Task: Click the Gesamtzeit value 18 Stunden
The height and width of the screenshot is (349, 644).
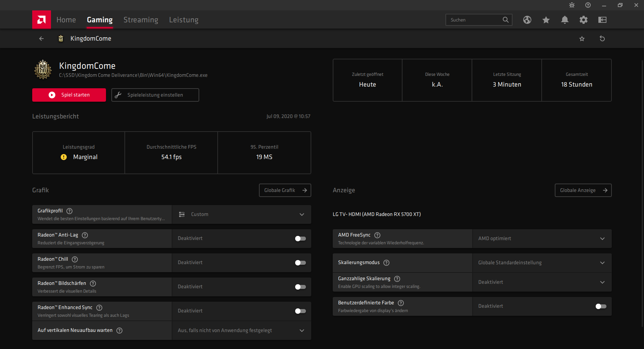Action: click(x=577, y=85)
